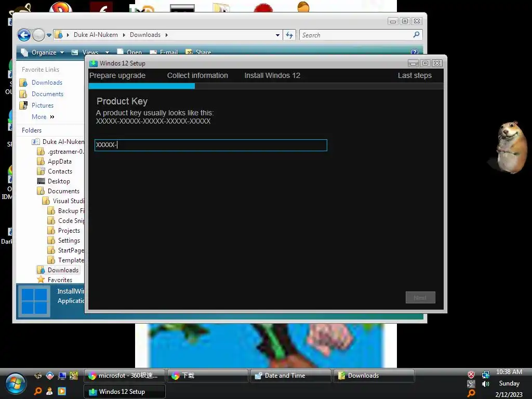This screenshot has width=532, height=399.
Task: Click the Explorer help icon
Action: point(414,52)
